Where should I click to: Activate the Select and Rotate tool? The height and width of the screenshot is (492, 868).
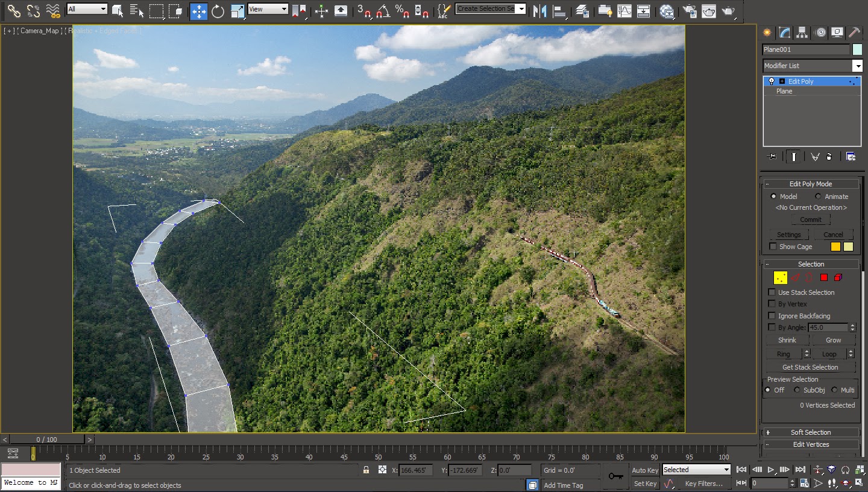click(x=218, y=10)
